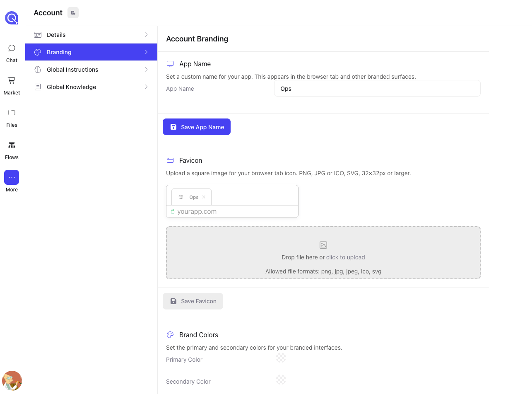The height and width of the screenshot is (394, 532).
Task: Click the Global Instructions brain icon
Action: tap(38, 70)
